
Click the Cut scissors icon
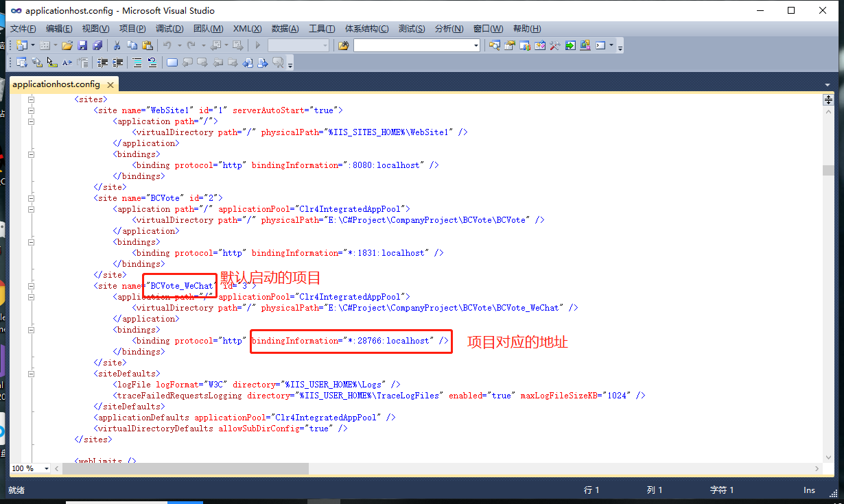tap(117, 45)
